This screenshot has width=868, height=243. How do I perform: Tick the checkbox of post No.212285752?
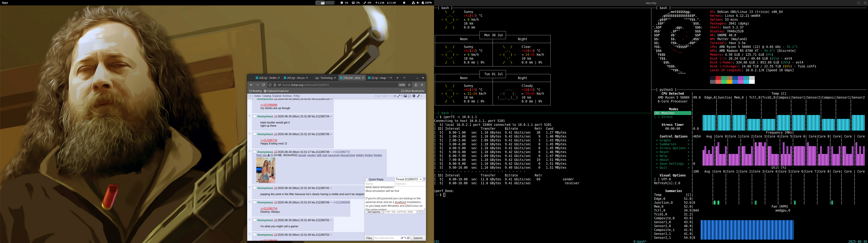[255, 220]
